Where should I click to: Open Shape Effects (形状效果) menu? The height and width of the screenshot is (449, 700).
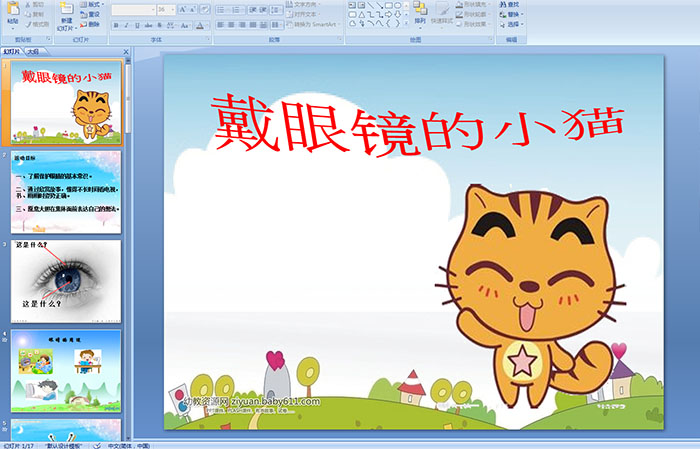pyautogui.click(x=473, y=24)
